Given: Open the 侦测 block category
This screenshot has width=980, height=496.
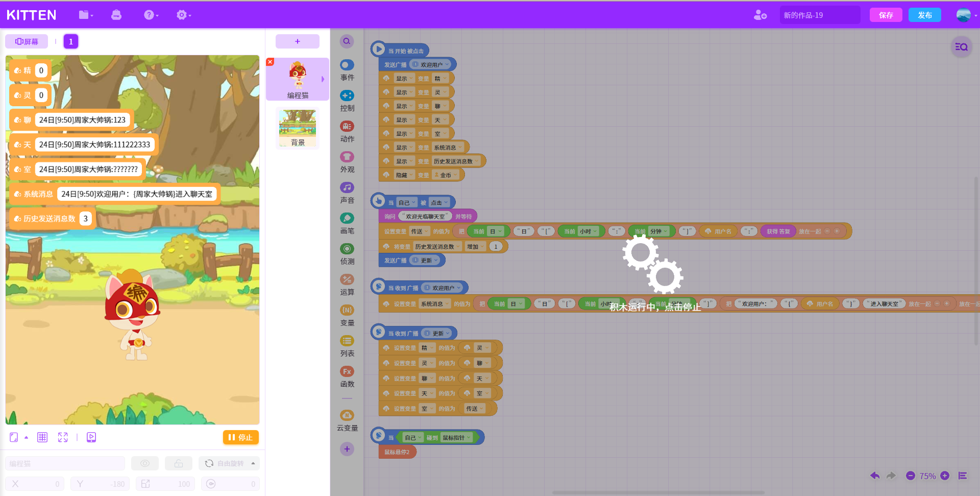Looking at the screenshot, I should click(x=347, y=254).
